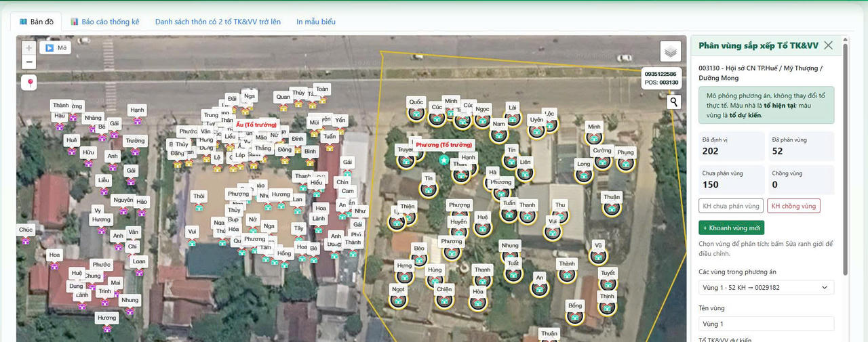Click the Chiện house marker
Viewport: 868px width, 342px height.
point(444,300)
